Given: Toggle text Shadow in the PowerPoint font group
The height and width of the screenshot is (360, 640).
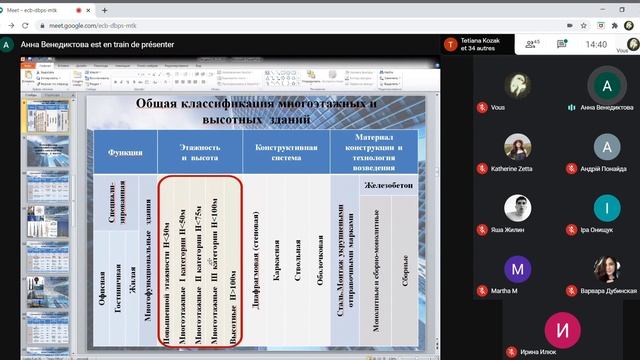Looking at the screenshot, I should coord(134,82).
